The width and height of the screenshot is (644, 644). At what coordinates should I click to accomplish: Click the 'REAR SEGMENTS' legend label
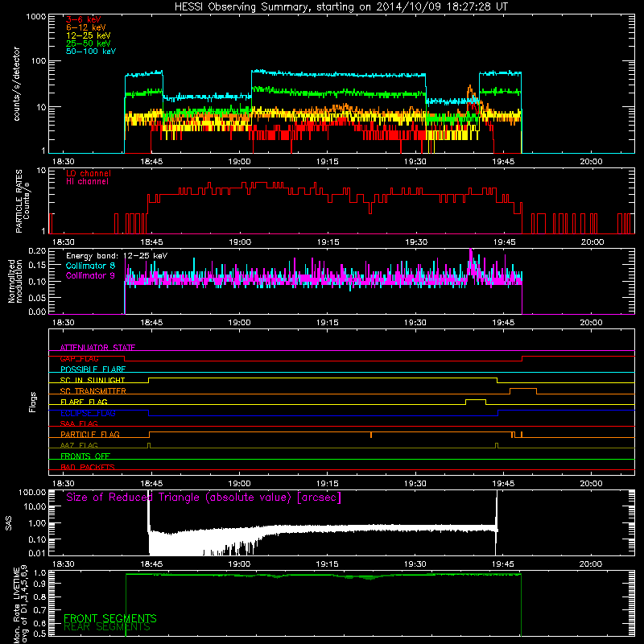coord(107,627)
